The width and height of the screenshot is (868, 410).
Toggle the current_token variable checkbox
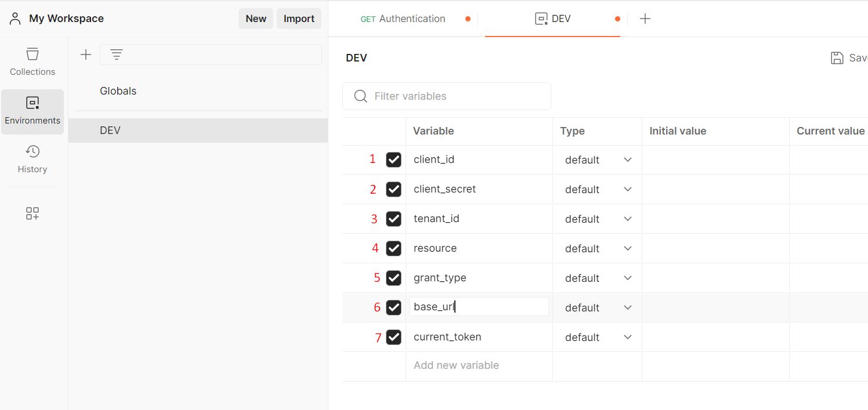393,337
